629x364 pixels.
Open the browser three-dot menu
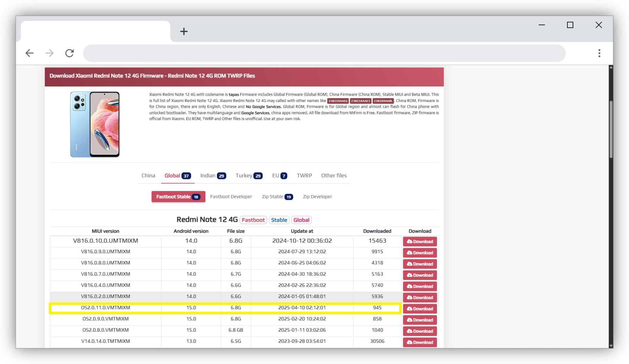pyautogui.click(x=599, y=53)
